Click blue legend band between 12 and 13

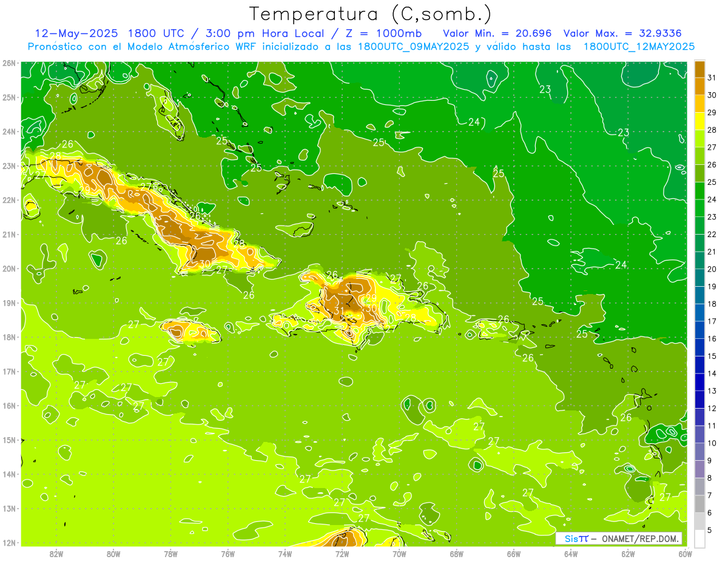point(699,400)
